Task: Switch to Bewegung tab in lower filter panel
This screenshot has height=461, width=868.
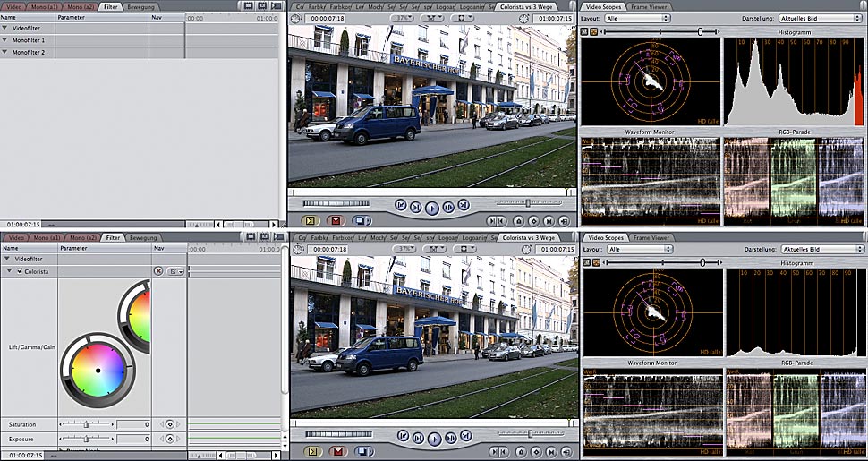Action: [142, 237]
